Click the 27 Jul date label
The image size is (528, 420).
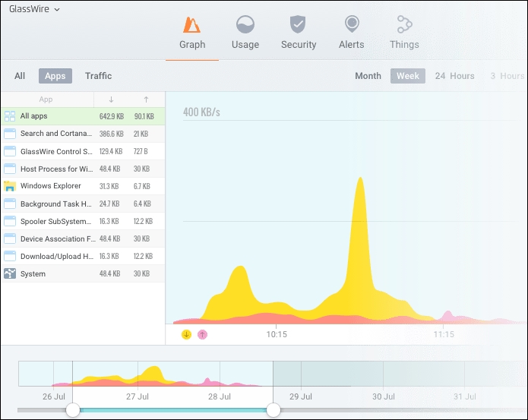click(x=138, y=396)
